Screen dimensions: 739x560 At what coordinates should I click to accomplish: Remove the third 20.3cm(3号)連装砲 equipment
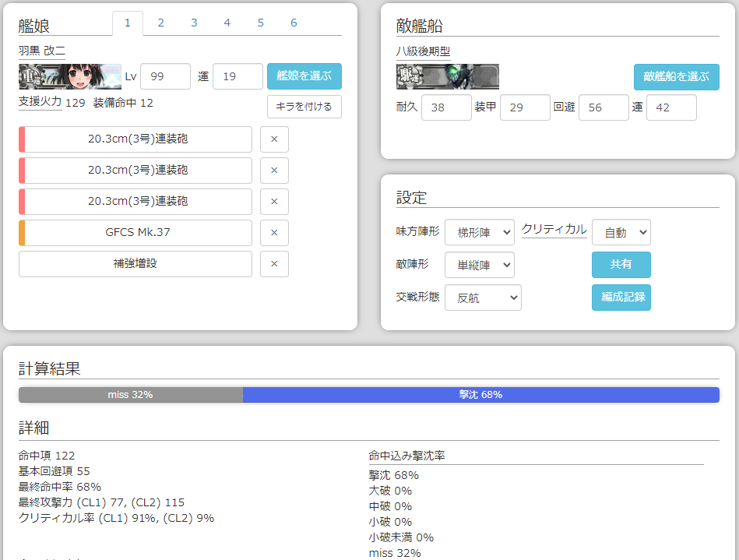coord(274,201)
